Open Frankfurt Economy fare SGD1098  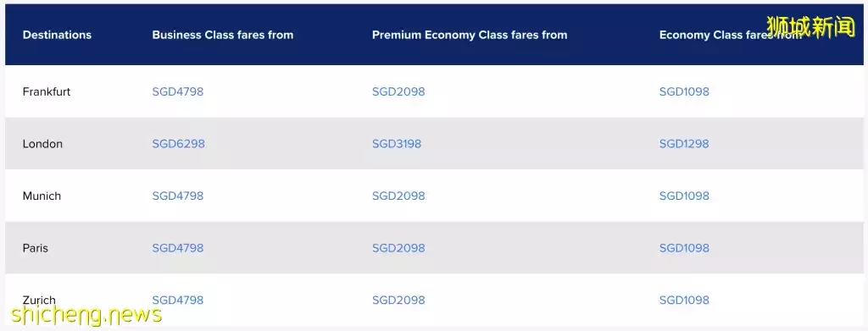tap(684, 91)
